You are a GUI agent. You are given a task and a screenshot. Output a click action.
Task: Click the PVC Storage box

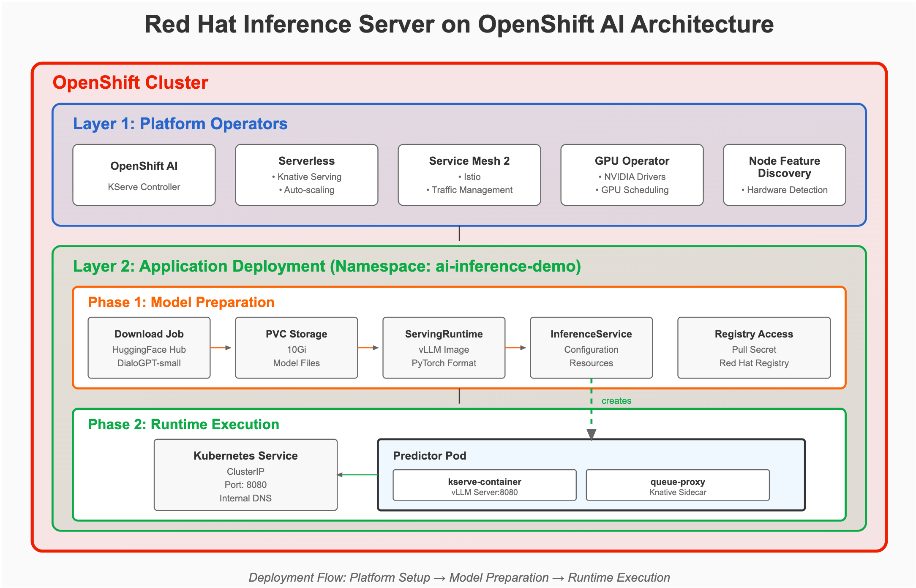coord(296,348)
